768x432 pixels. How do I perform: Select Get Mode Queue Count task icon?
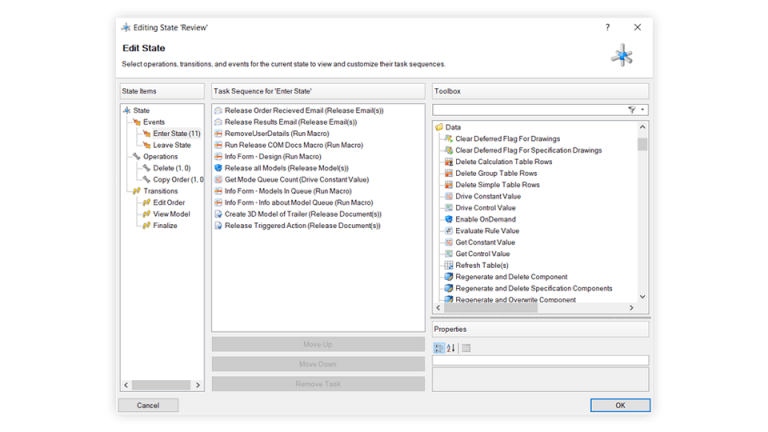point(219,179)
